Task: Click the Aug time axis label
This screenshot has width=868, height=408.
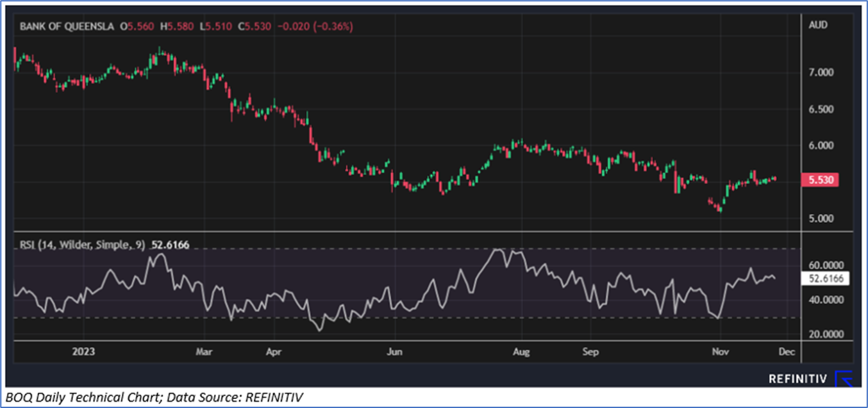Action: 522,352
